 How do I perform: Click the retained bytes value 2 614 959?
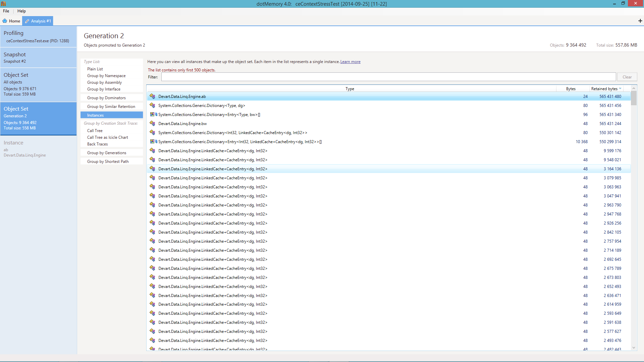(612, 304)
